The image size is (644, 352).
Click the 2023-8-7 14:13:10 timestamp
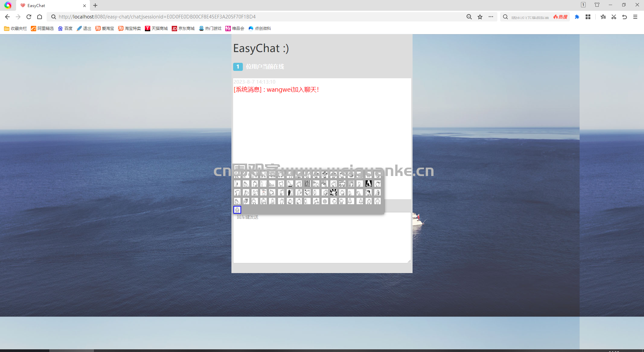point(254,82)
